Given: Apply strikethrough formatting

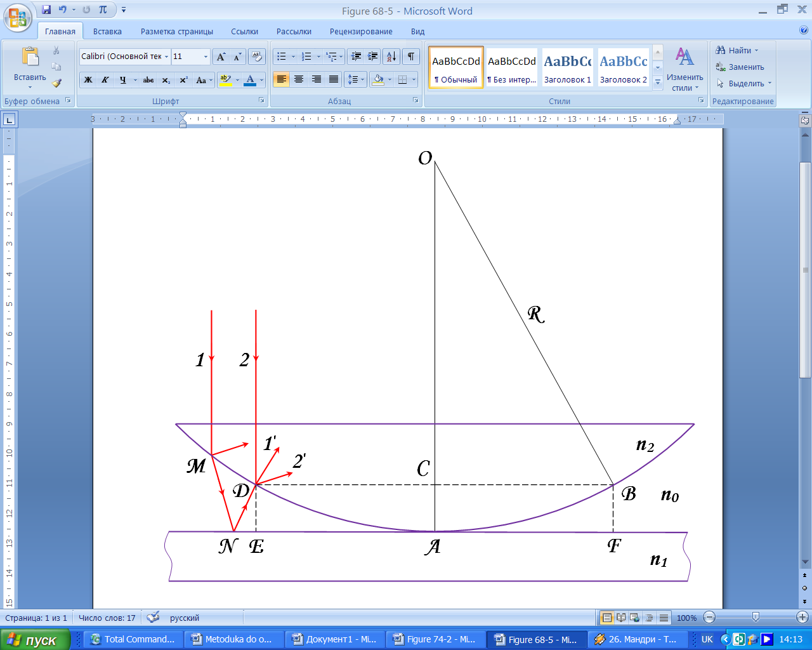Looking at the screenshot, I should point(148,80).
